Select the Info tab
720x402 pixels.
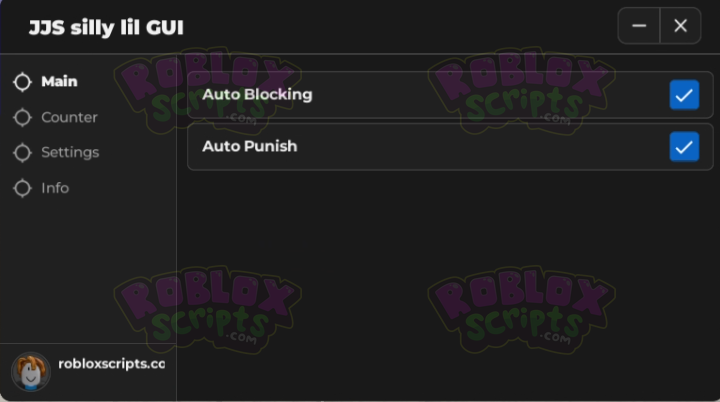[x=55, y=188]
